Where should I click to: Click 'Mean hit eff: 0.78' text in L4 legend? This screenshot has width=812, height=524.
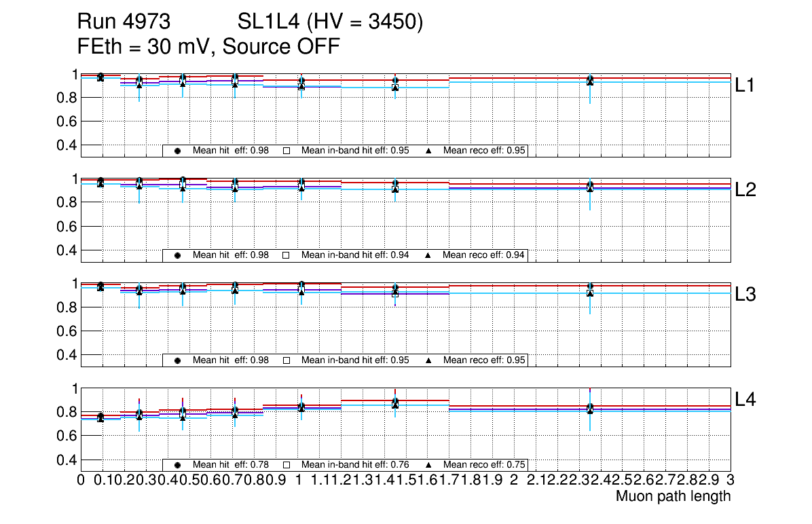231,465
